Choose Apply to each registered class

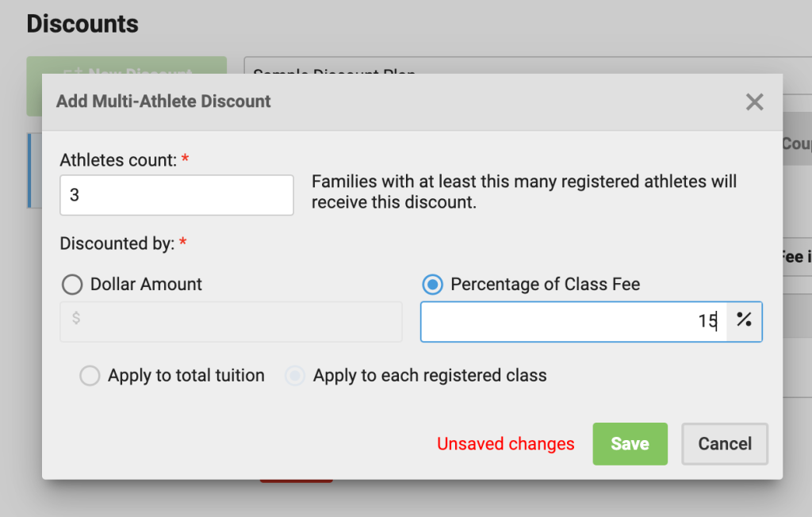295,376
